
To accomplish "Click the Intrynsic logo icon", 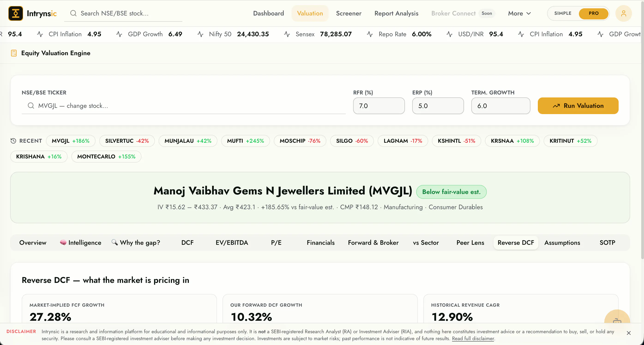I will click(15, 13).
